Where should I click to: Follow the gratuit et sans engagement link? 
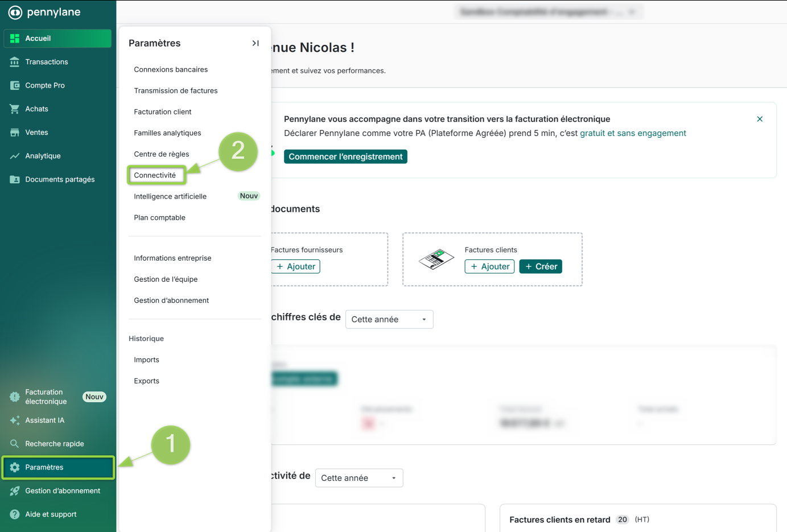633,133
